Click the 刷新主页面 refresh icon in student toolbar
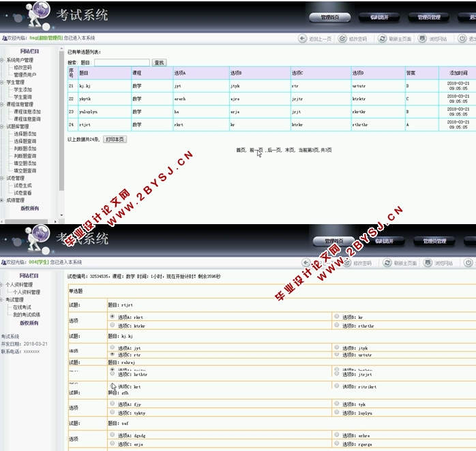476x451 pixels. click(x=387, y=262)
